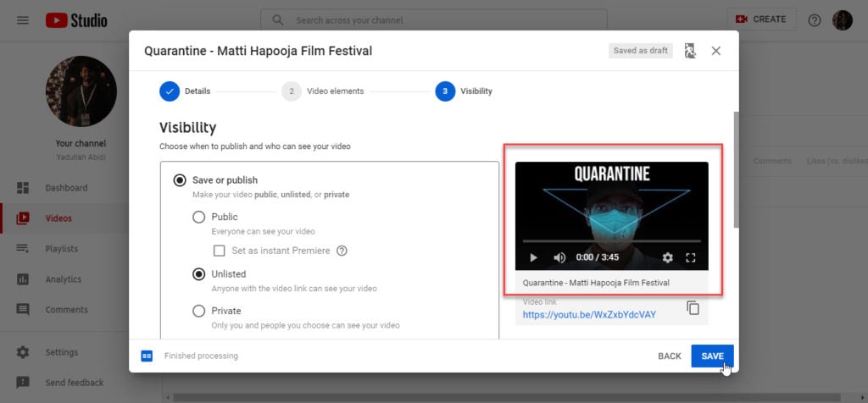Viewport: 868px width, 403px height.
Task: Click the send feedback flag icon in dialog header
Action: [690, 51]
